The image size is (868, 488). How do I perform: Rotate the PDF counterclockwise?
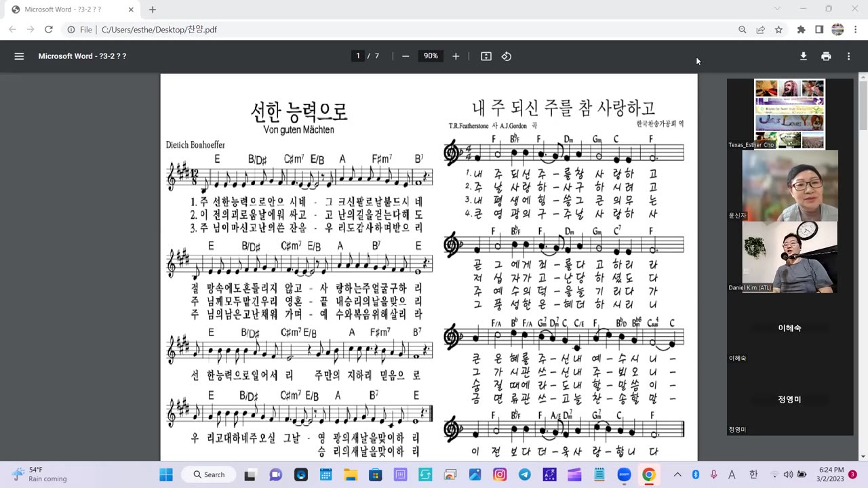point(507,56)
